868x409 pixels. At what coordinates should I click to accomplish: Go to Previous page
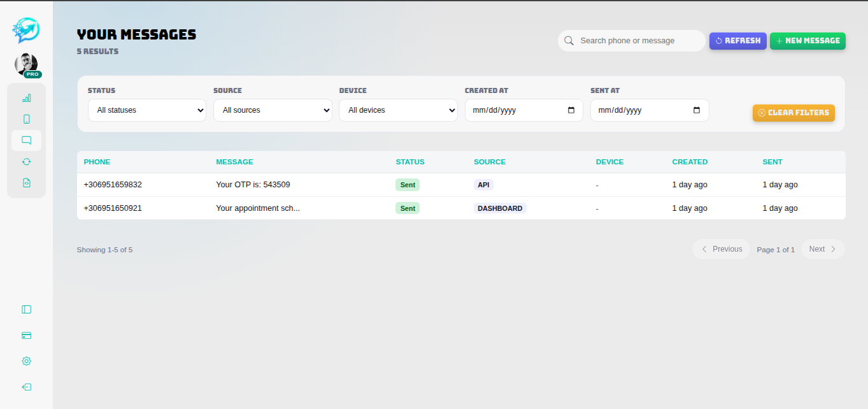coord(722,249)
